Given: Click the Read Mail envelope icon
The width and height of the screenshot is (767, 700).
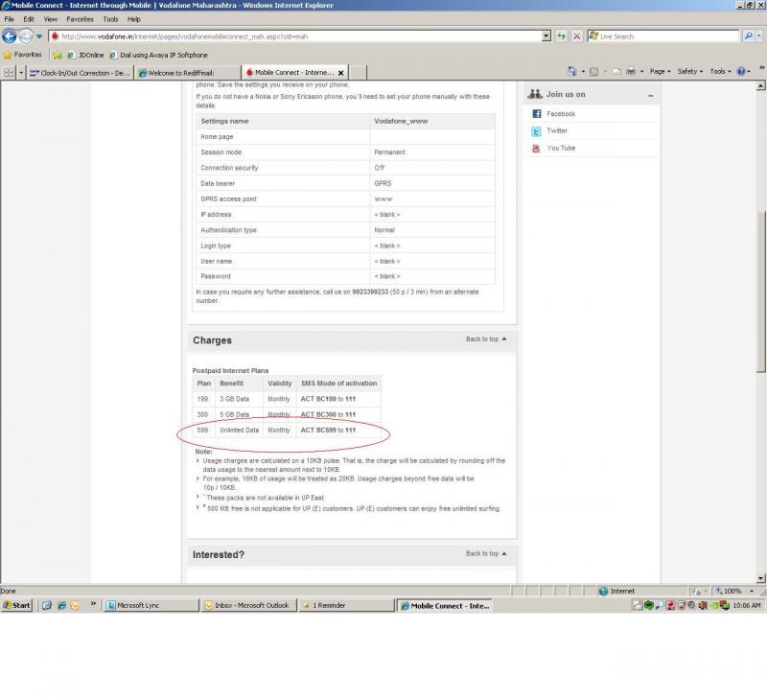Looking at the screenshot, I should [616, 72].
